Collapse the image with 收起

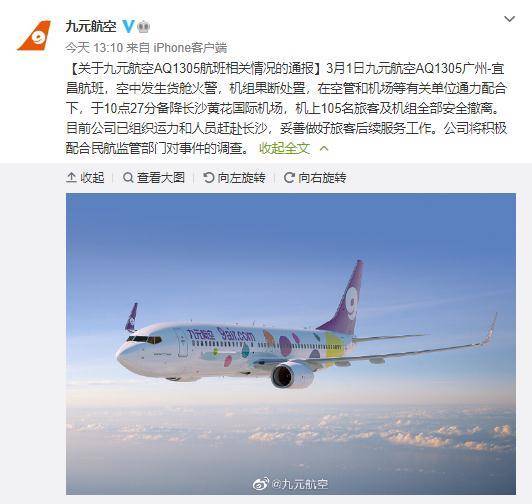(92, 178)
